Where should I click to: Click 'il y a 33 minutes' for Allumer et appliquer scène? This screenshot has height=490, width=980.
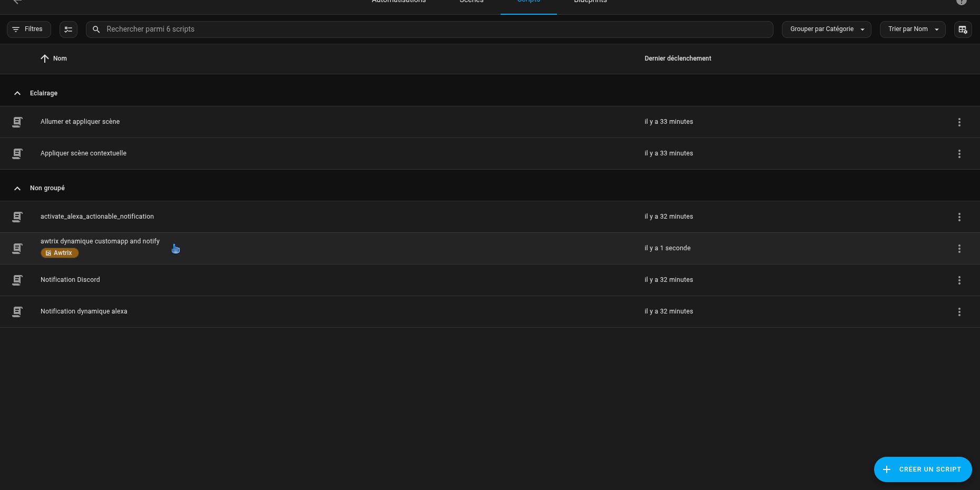click(x=669, y=122)
